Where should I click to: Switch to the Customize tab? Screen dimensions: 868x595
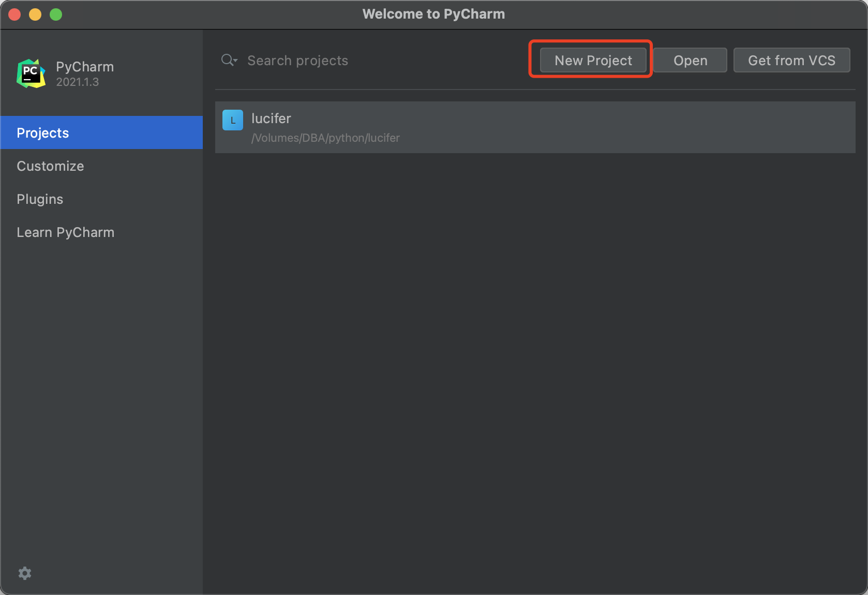(101, 166)
